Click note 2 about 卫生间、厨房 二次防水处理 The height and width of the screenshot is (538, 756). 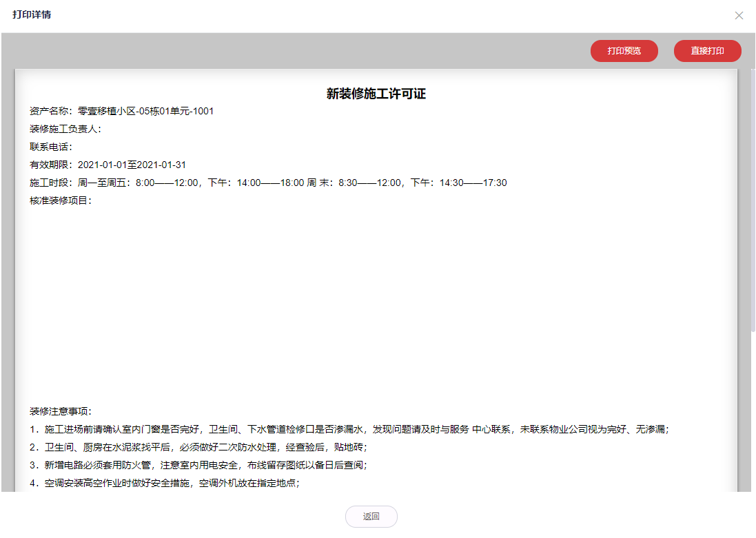(198, 447)
